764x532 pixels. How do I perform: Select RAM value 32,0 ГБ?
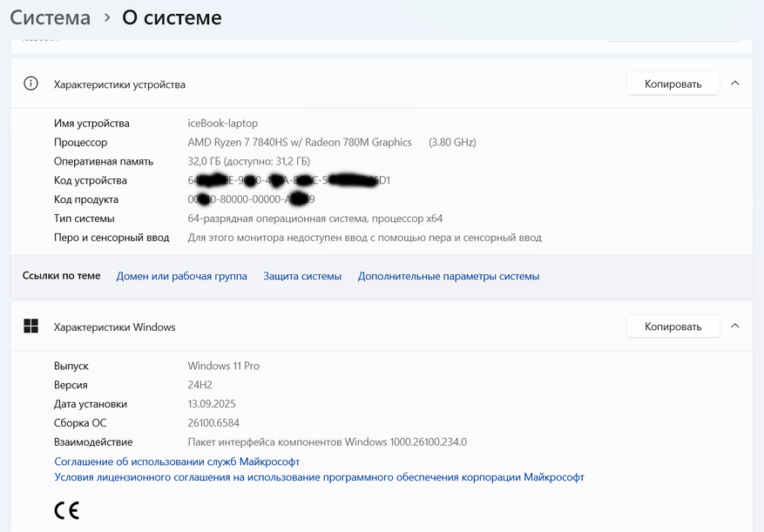click(x=249, y=161)
